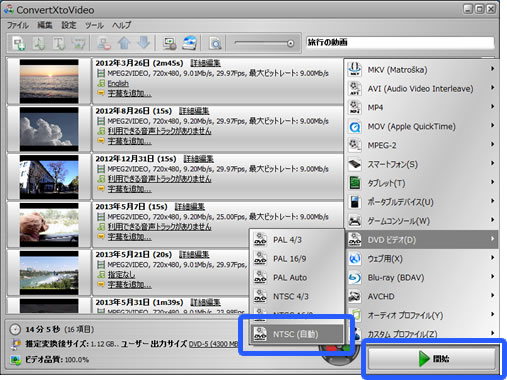Open the 編集 menu
The height and width of the screenshot is (380, 507).
click(45, 25)
